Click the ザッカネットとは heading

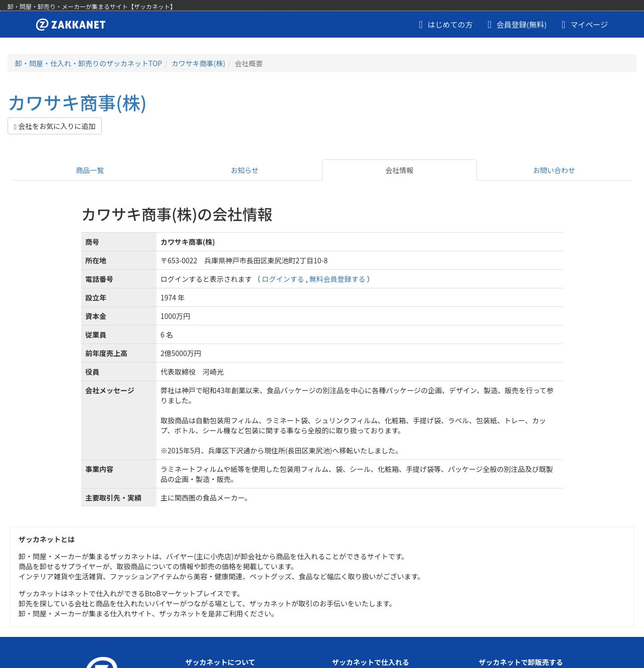[x=47, y=540]
